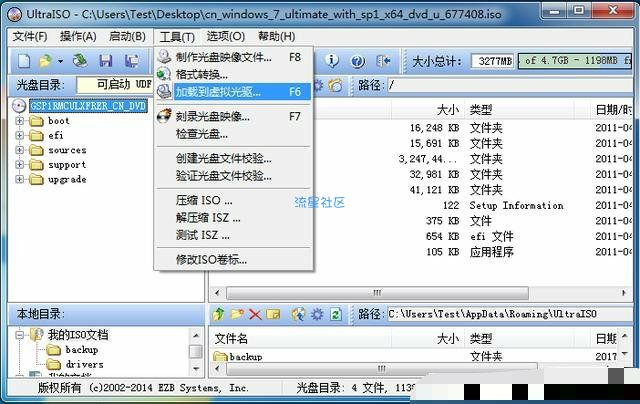Choose 修改ISO卷标... menu entry
640x404 pixels.
(x=234, y=260)
